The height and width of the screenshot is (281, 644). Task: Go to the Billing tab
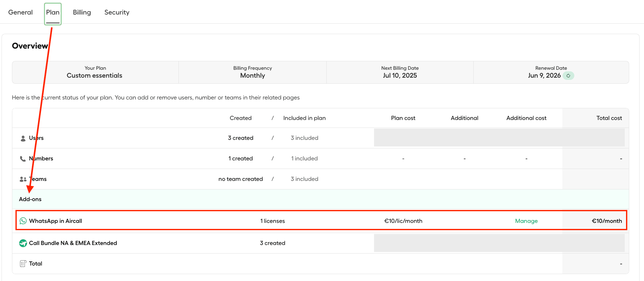[82, 12]
